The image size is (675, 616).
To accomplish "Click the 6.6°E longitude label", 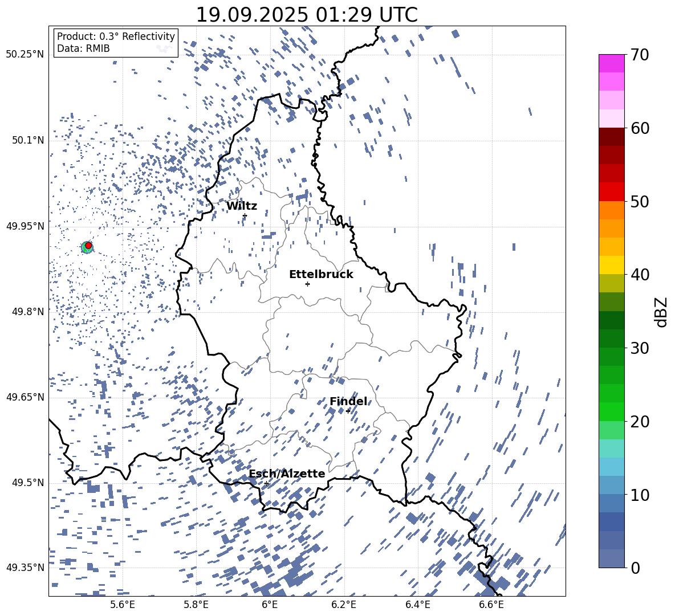I will (491, 605).
